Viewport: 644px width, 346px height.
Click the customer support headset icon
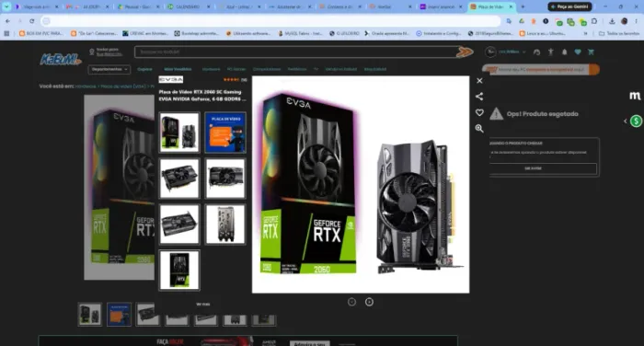(536, 52)
